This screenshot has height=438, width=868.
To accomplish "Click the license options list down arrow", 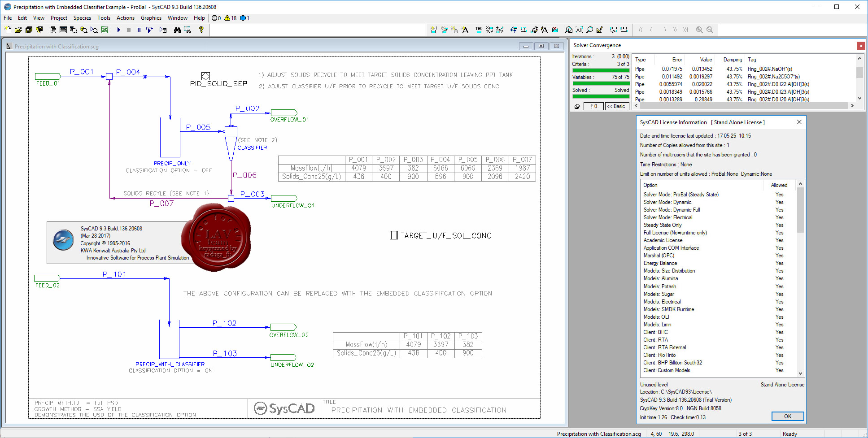I will click(x=800, y=373).
